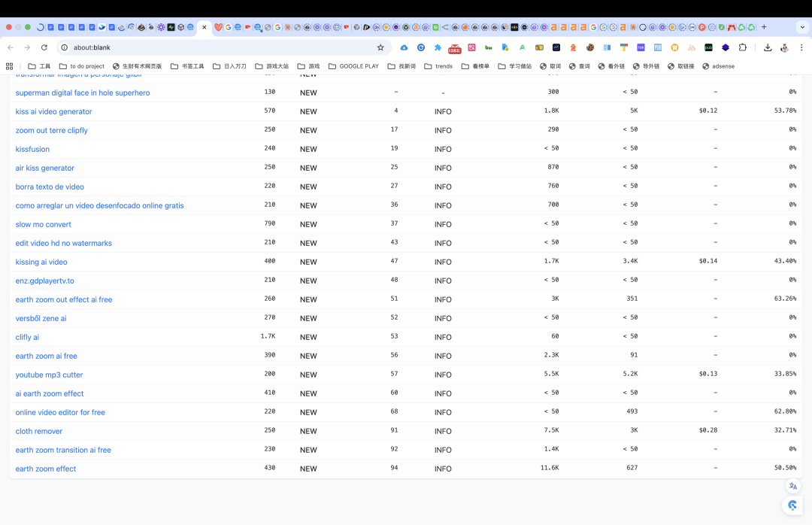Viewport: 812px width, 525px height.
Task: Open the '日入万刀' bookmark folder
Action: pos(229,66)
